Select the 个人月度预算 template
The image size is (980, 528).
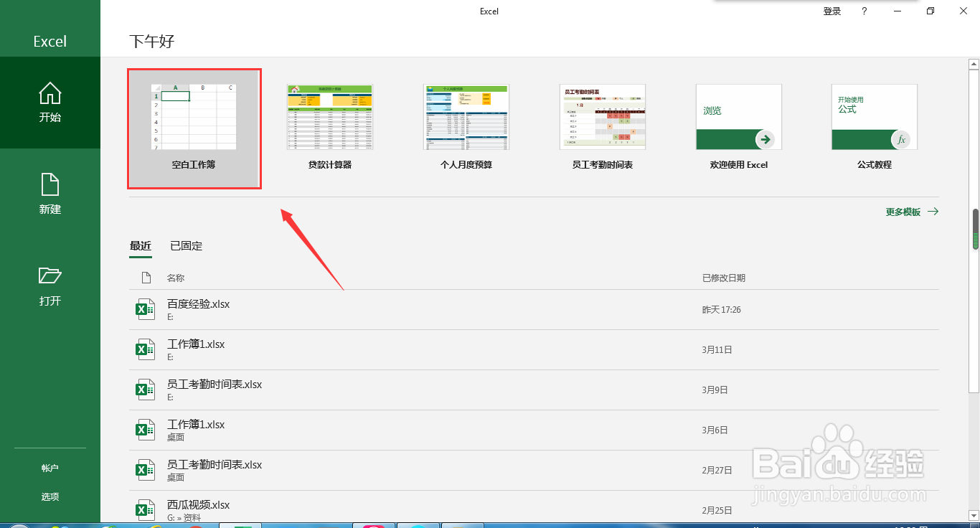[466, 128]
